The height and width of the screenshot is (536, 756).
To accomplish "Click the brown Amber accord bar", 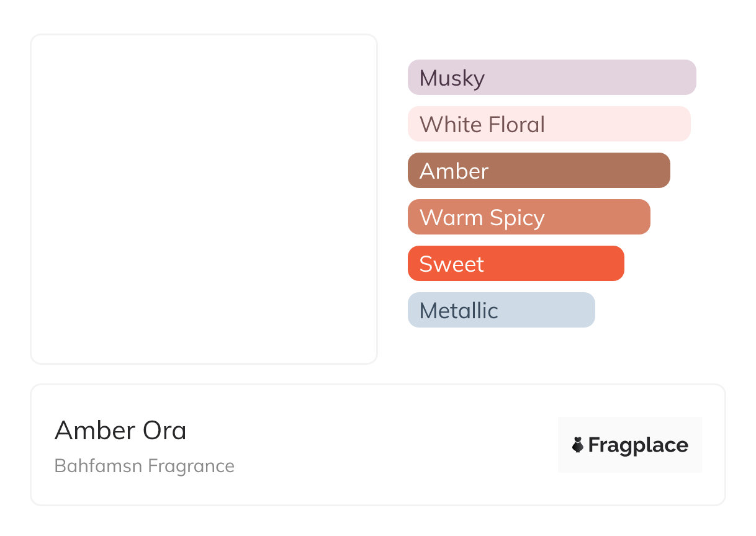I will 539,171.
